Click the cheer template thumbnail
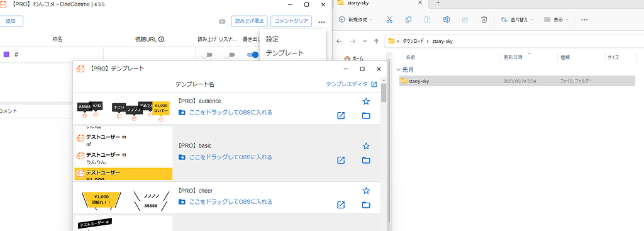Viewport: 644px width, 231px height. (123, 198)
